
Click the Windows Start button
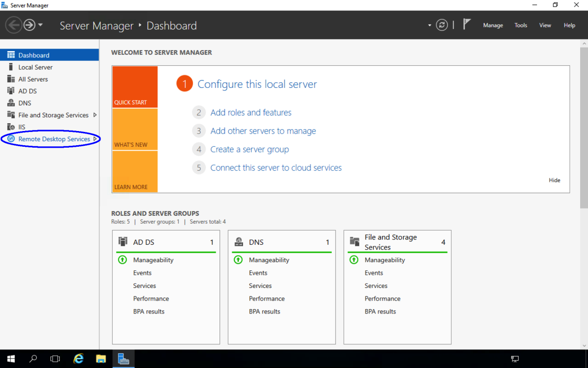10,359
